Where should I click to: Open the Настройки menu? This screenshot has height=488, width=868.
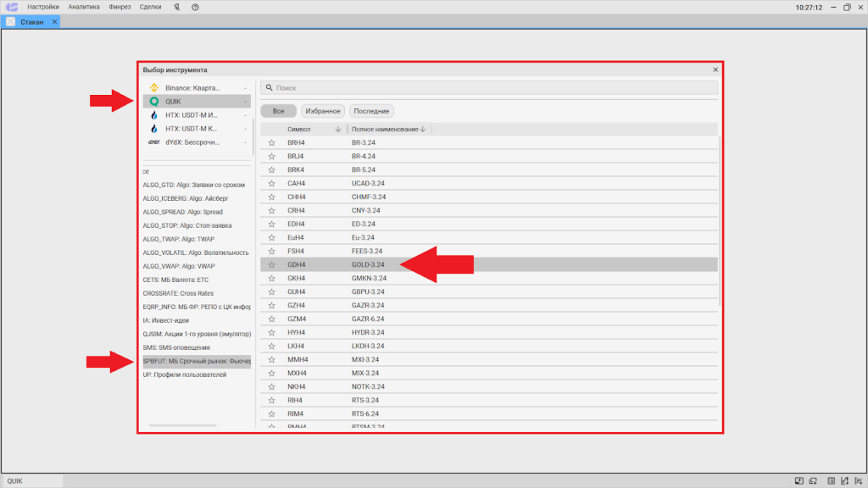[43, 7]
